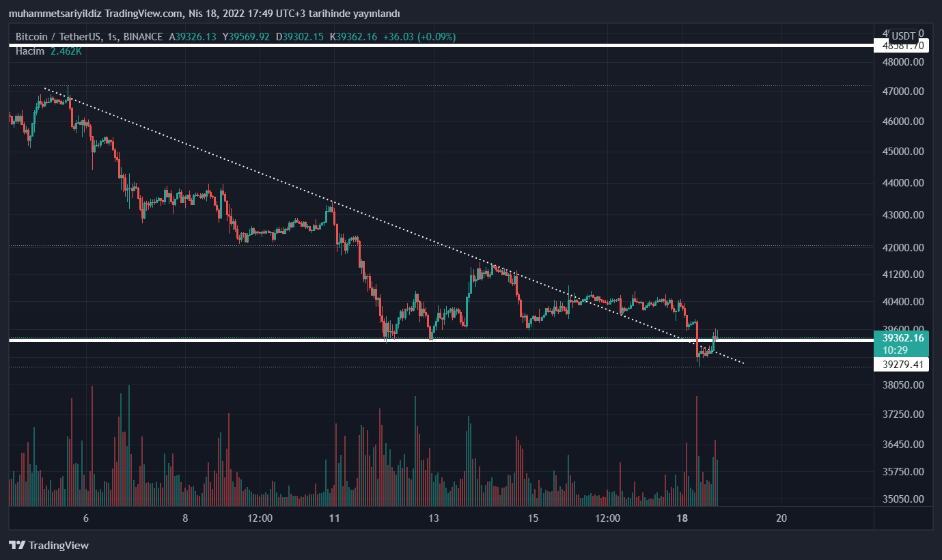The width and height of the screenshot is (942, 560).
Task: Click the date label 20 on time axis
Action: pyautogui.click(x=782, y=518)
